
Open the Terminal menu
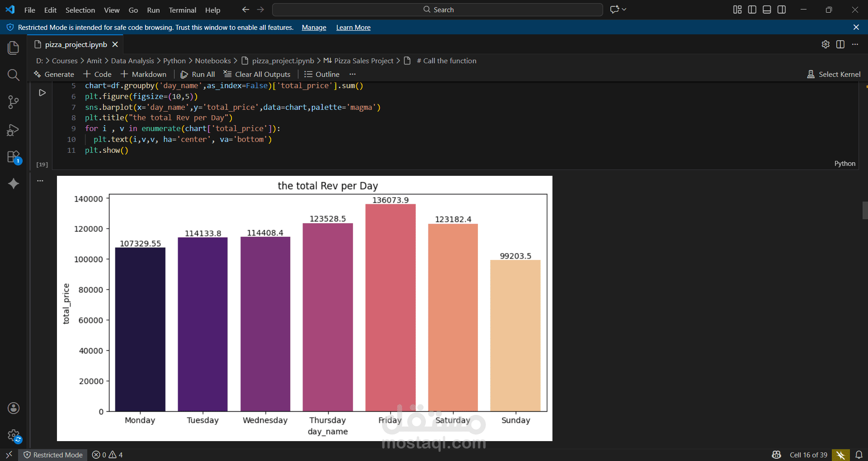182,10
